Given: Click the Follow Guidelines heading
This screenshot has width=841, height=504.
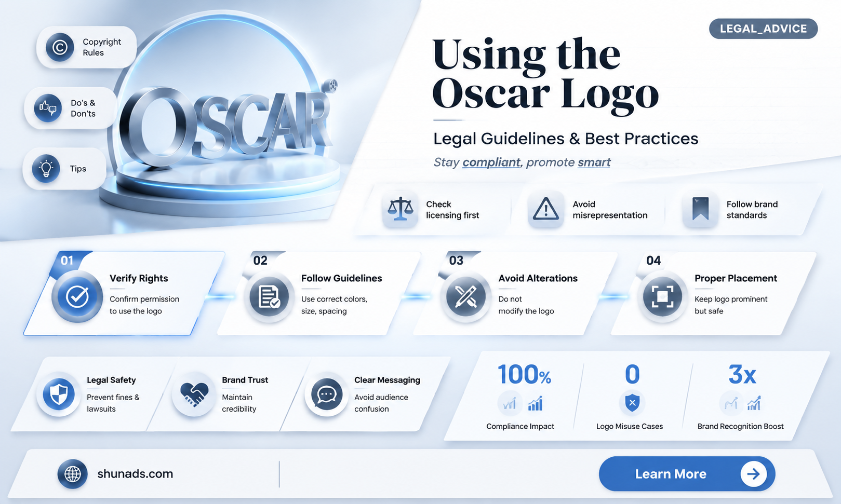Looking at the screenshot, I should click(x=341, y=278).
